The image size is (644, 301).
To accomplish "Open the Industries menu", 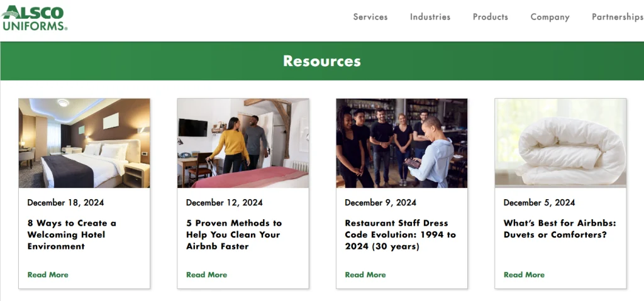I will click(x=430, y=17).
